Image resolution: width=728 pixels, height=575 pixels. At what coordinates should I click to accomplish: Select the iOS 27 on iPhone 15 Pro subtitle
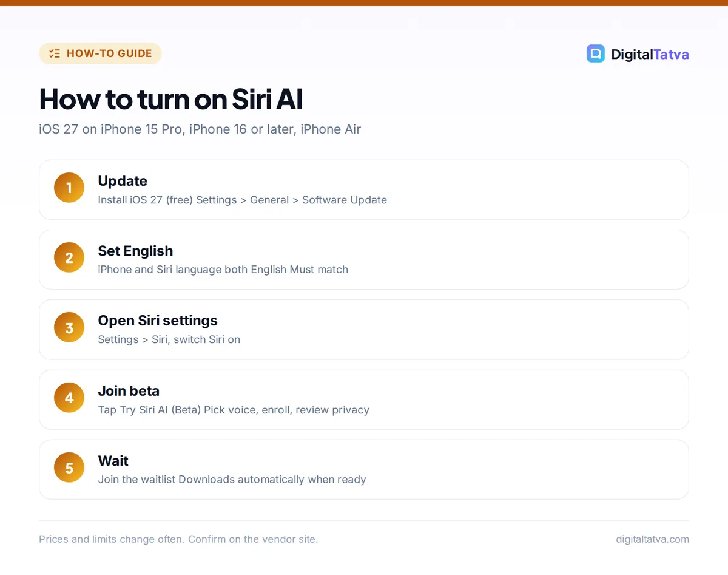pos(200,129)
